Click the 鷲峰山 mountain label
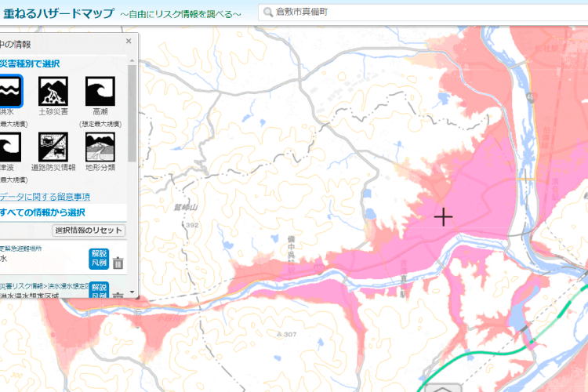 [186, 208]
